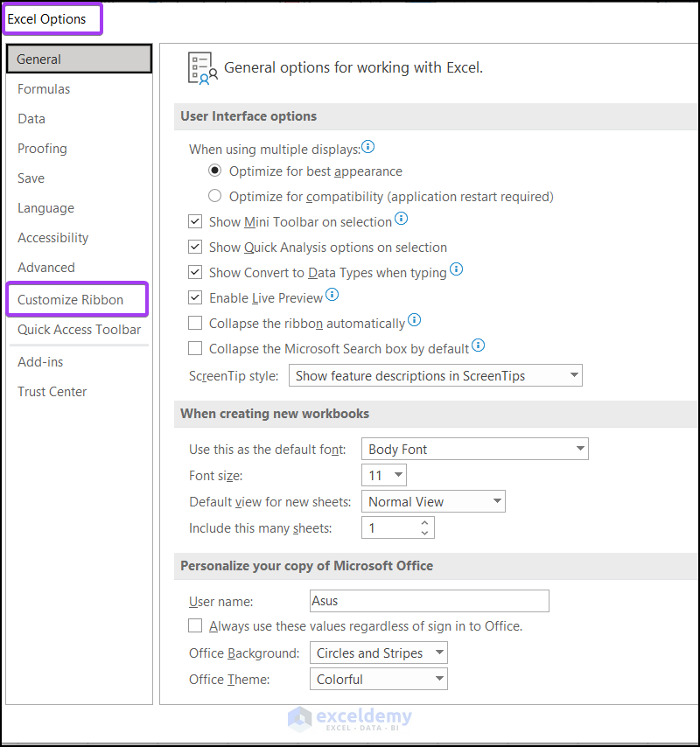
Task: Click info icon beside multiple displays label
Action: click(x=368, y=147)
